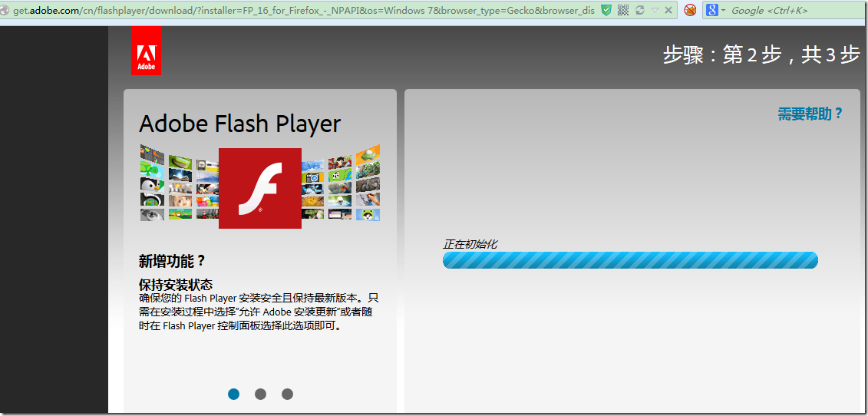Open the search engine selector dropdown arrow
The height and width of the screenshot is (416, 868).
tap(723, 11)
